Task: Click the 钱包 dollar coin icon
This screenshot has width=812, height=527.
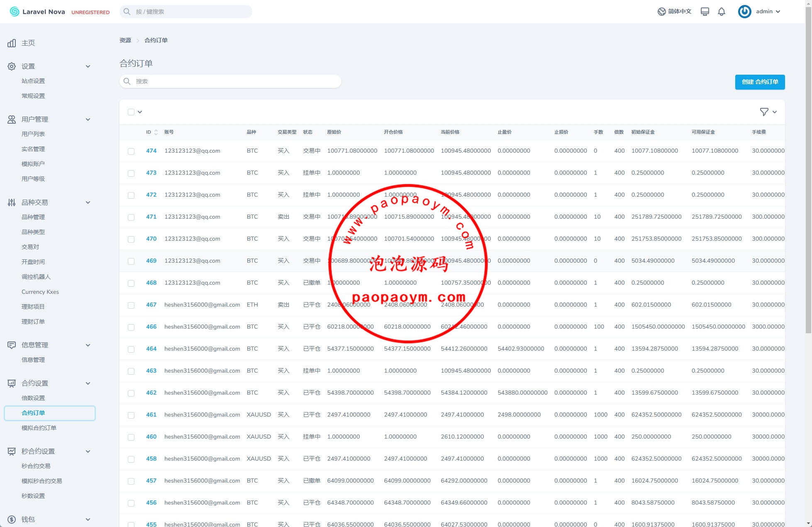Action: (x=12, y=520)
